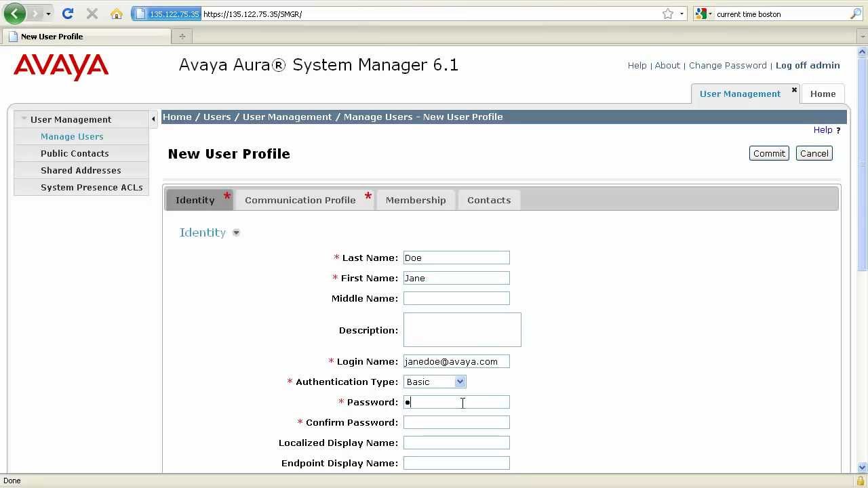Click the lock icon in status bar
This screenshot has width=868, height=488.
[860, 481]
